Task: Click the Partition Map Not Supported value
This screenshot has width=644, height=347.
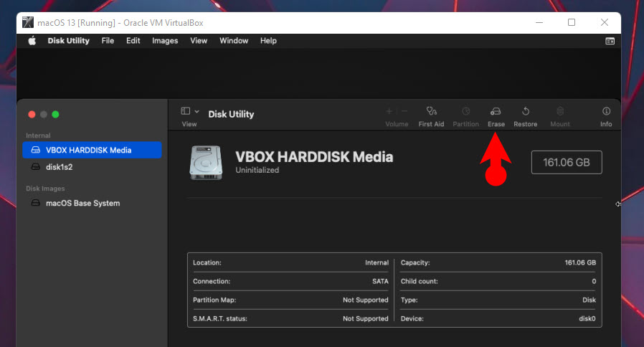Action: pyautogui.click(x=366, y=300)
